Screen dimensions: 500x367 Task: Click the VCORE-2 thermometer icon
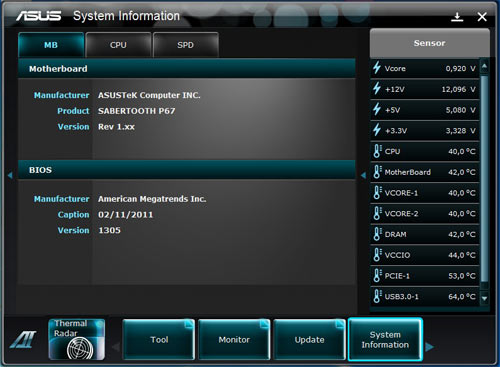[x=377, y=213]
